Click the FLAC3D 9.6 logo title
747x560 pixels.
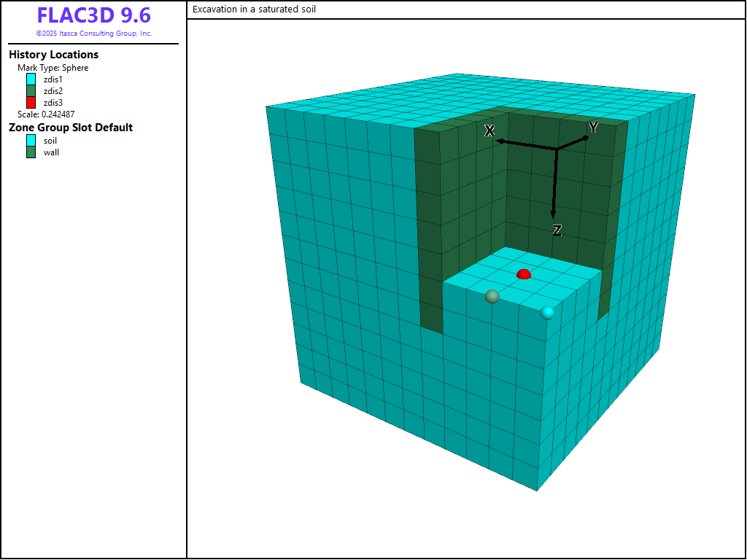pos(93,16)
